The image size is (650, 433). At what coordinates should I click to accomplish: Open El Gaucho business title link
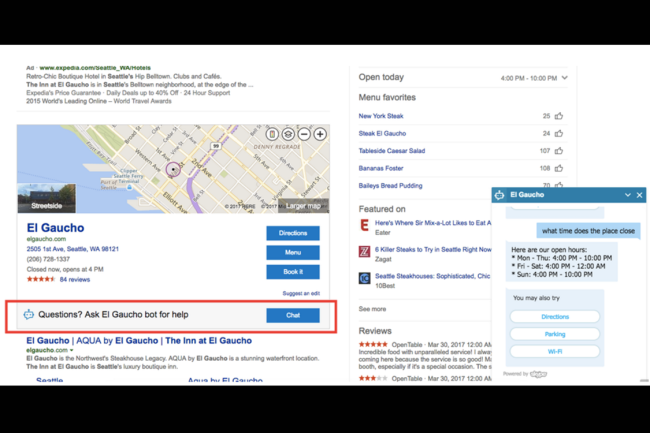[x=56, y=228]
